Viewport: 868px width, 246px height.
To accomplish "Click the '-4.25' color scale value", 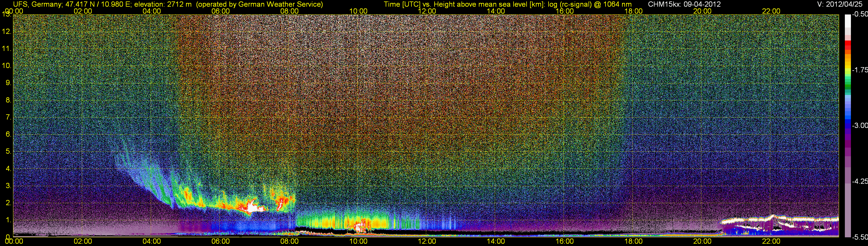I will [x=860, y=181].
